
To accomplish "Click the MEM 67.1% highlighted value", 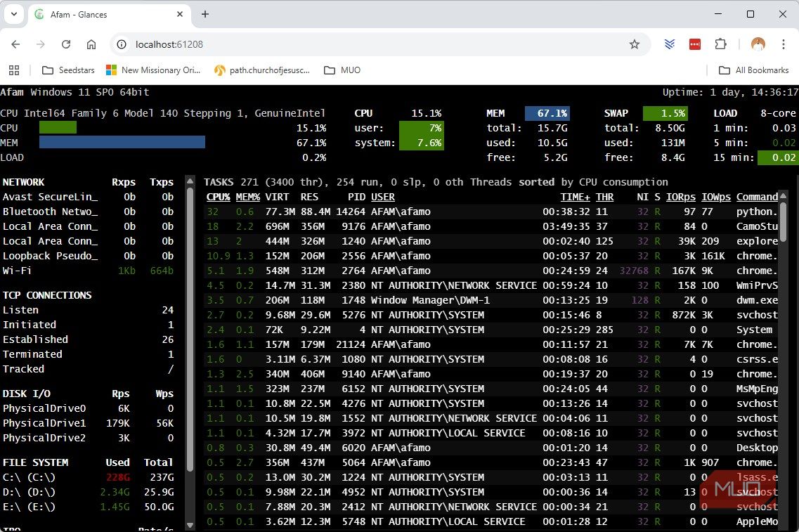I will 547,113.
